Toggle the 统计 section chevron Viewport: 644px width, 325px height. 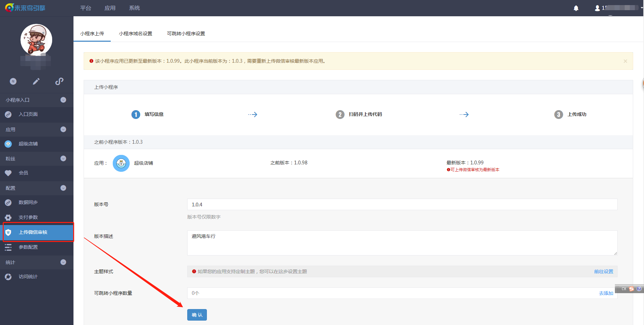point(63,262)
